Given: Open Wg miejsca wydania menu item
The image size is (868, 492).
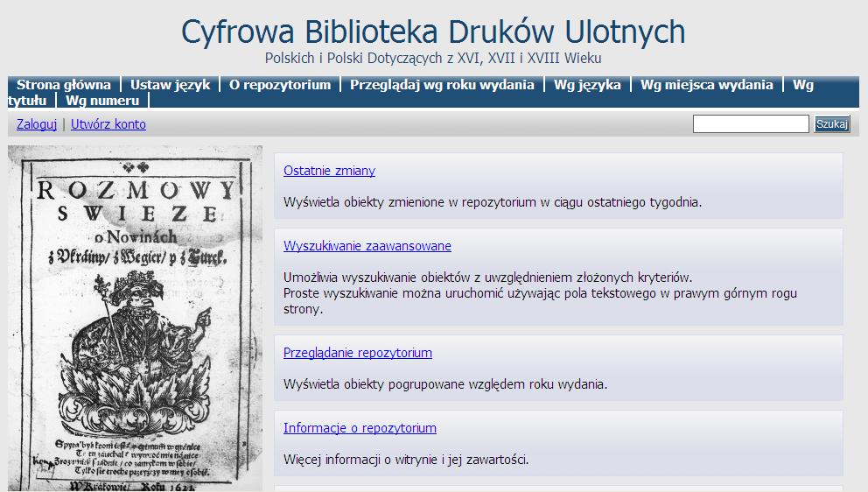Looking at the screenshot, I should pos(706,85).
